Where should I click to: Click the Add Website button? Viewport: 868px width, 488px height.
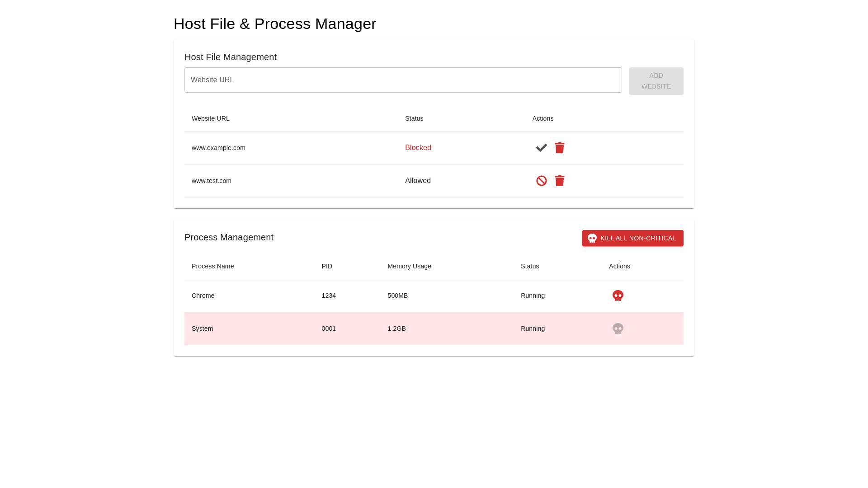pos(656,81)
